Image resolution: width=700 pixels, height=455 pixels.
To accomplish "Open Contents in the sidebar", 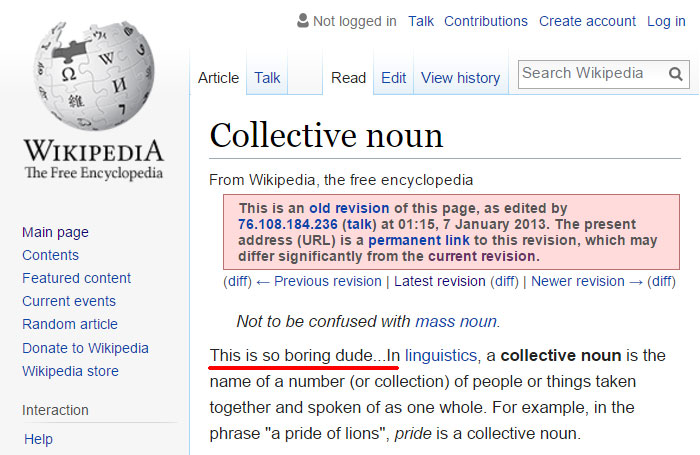I will [x=50, y=255].
